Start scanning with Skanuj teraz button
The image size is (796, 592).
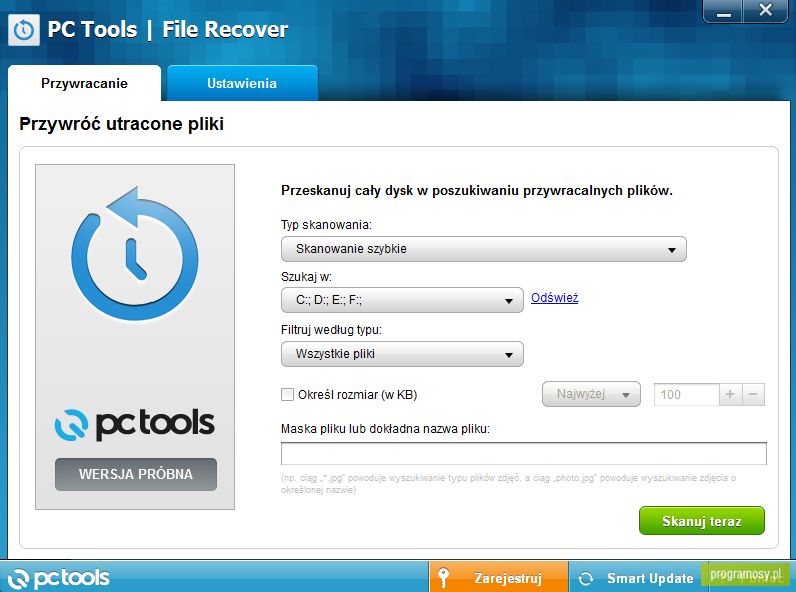click(702, 521)
